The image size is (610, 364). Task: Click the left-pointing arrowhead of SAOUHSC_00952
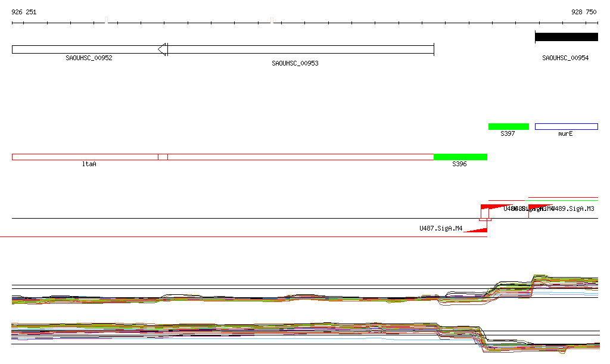pos(163,49)
